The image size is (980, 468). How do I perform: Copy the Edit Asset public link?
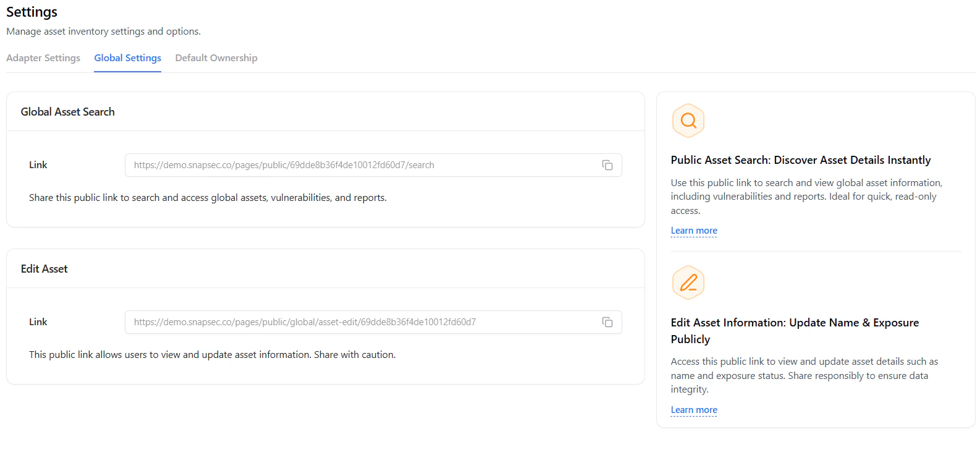coord(607,322)
